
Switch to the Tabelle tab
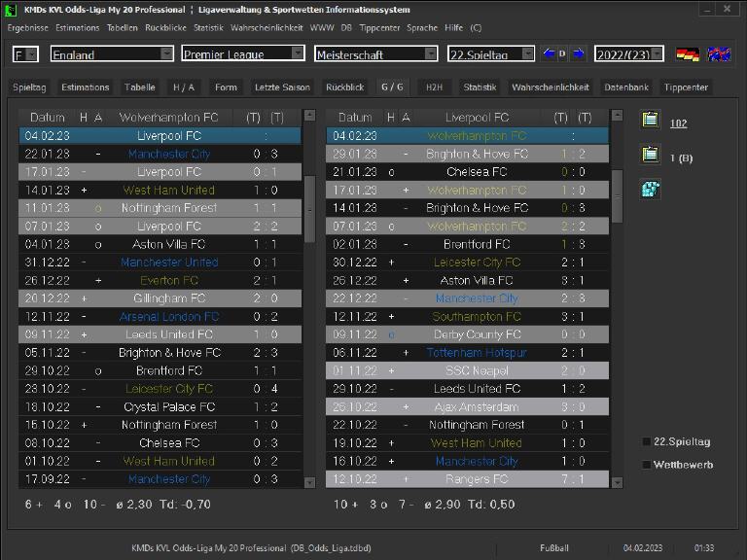point(140,87)
